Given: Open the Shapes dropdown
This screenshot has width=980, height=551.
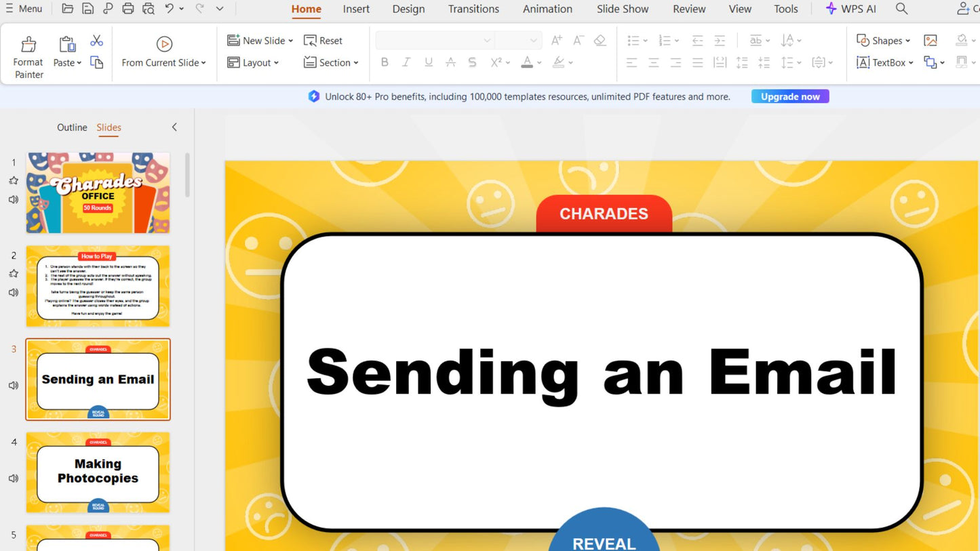Looking at the screenshot, I should pyautogui.click(x=884, y=40).
